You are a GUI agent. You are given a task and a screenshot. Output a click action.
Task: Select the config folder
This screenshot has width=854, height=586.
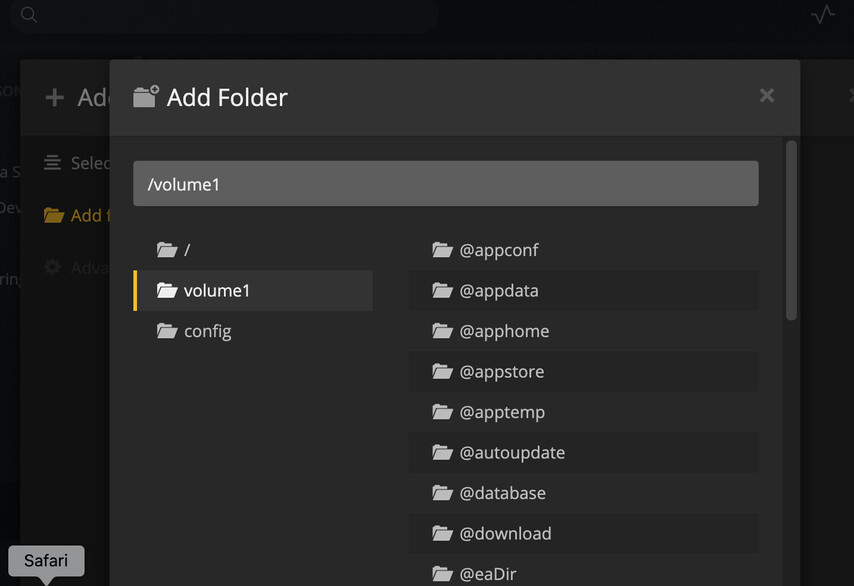coord(207,331)
